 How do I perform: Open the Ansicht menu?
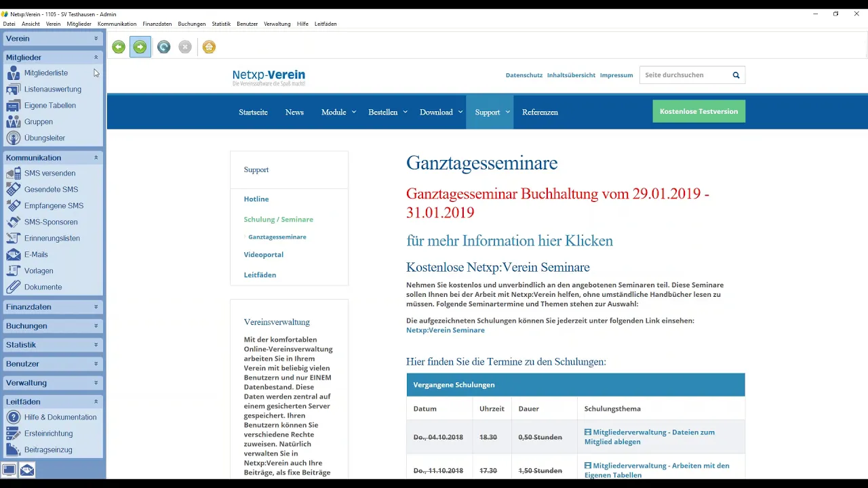coord(31,24)
